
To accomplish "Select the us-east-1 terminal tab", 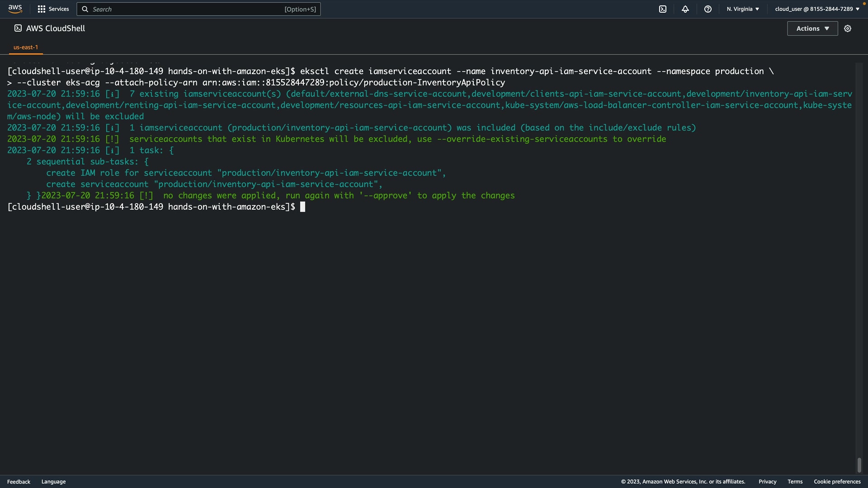I will pyautogui.click(x=26, y=47).
